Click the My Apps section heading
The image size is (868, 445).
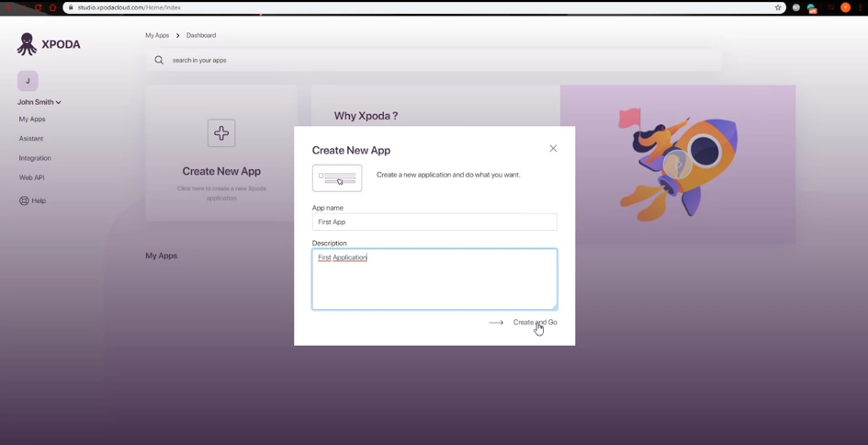(x=161, y=256)
